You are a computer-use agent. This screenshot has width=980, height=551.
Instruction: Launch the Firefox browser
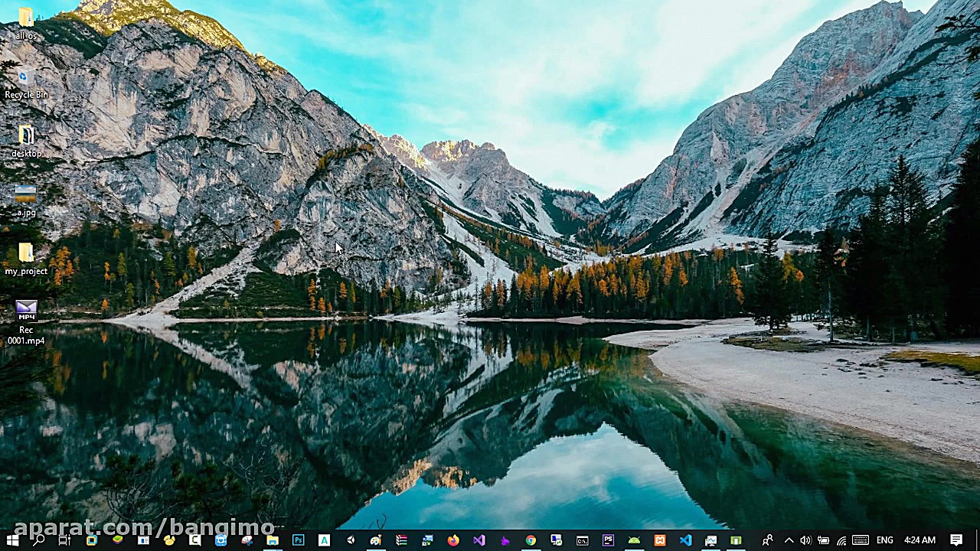coord(453,541)
